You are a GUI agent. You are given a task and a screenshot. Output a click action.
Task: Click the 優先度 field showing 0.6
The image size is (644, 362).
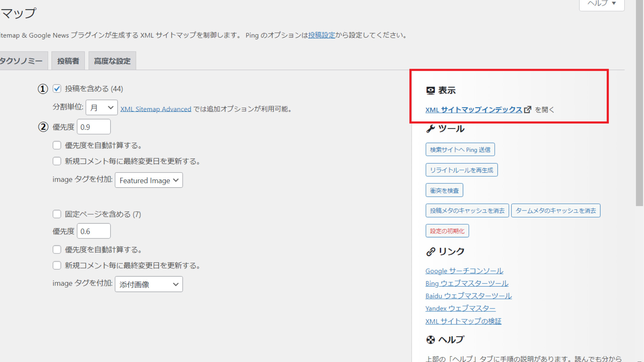(94, 231)
